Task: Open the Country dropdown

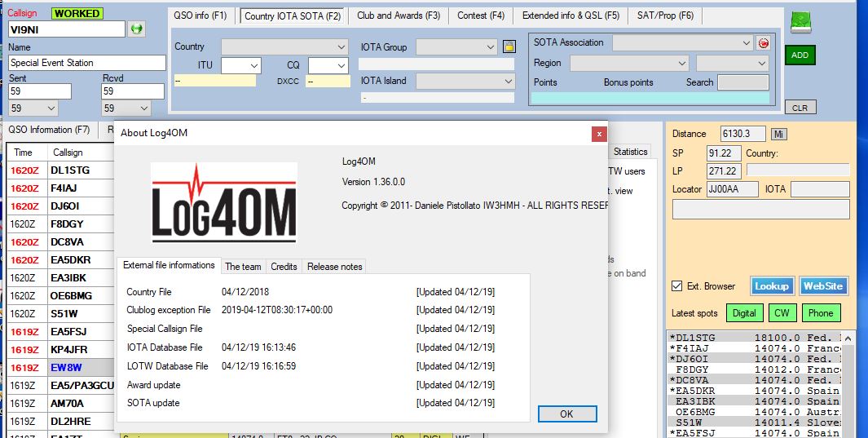Action: (x=284, y=47)
